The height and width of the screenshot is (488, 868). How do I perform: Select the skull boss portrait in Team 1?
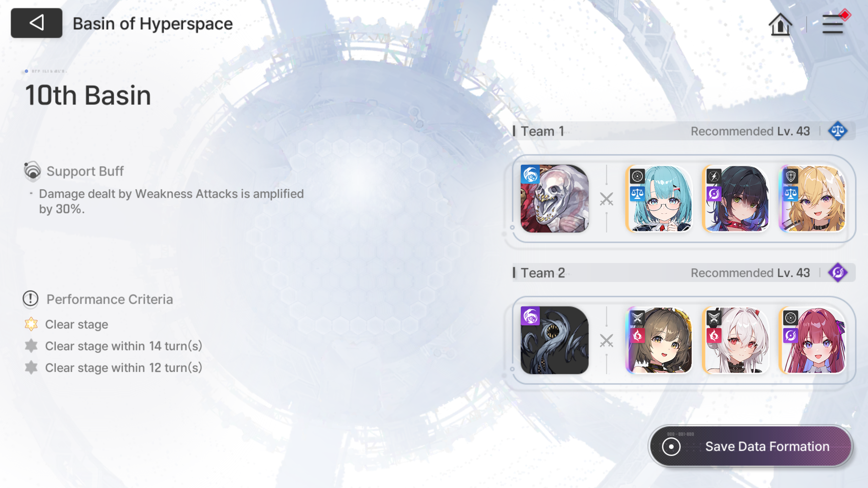click(x=555, y=199)
